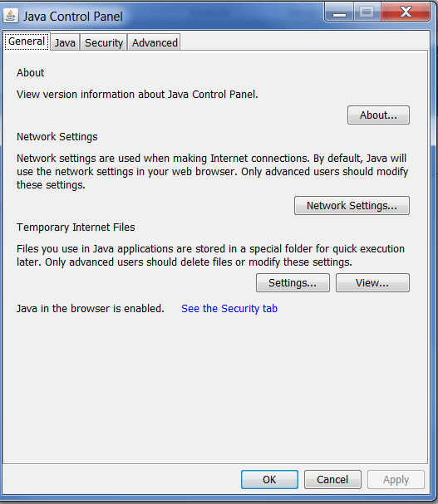The image size is (438, 504).
Task: Dismiss the dialog with Cancel
Action: point(332,480)
